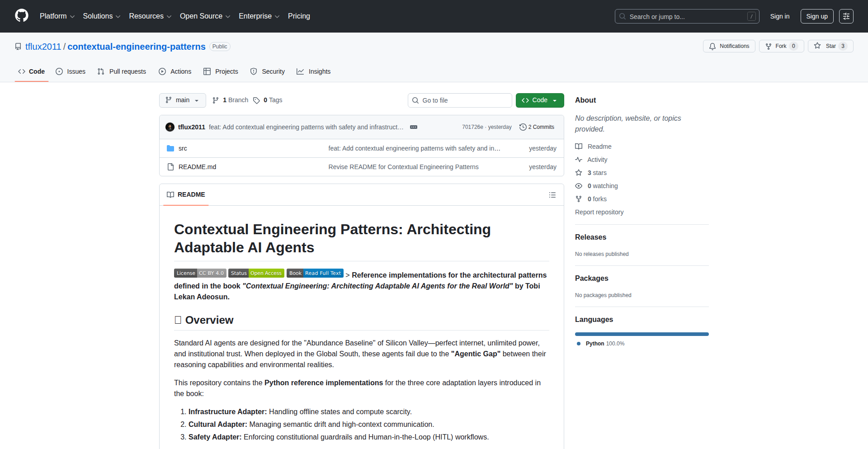
Task: Open the header menu icon beside Sign up
Action: (846, 16)
